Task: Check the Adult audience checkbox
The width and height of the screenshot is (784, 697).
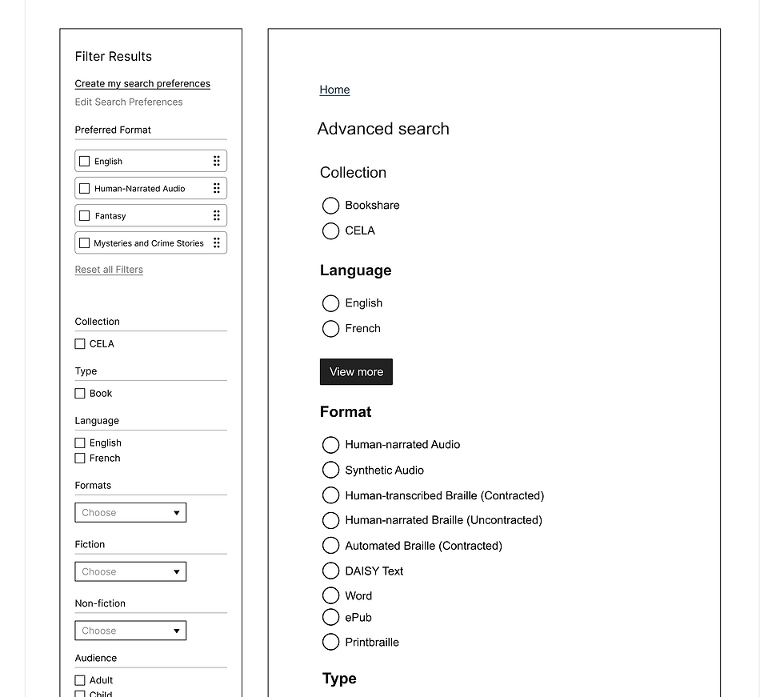Action: click(80, 679)
